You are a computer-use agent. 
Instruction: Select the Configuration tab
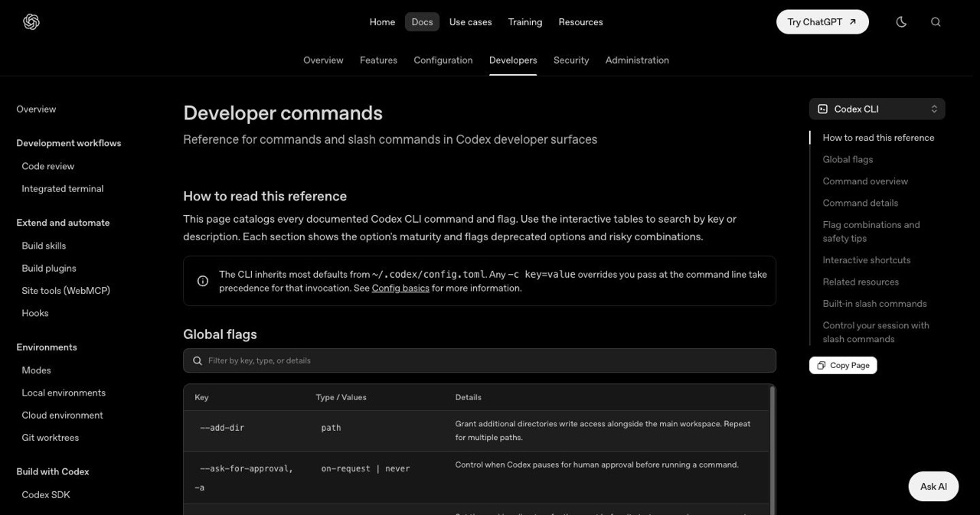(x=443, y=60)
